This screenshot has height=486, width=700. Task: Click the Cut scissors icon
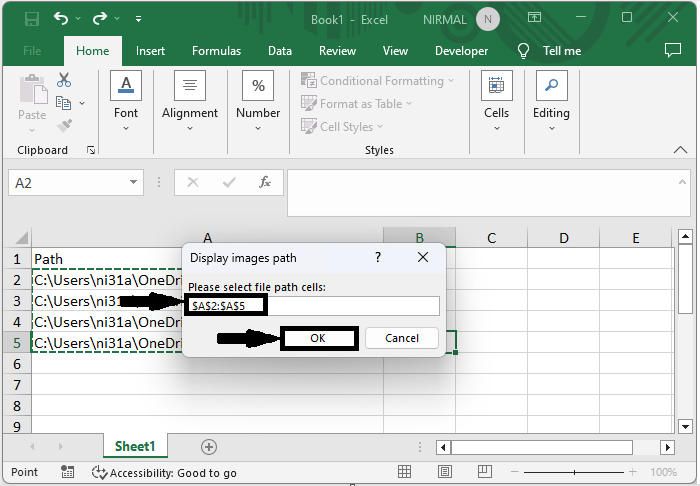[x=64, y=80]
